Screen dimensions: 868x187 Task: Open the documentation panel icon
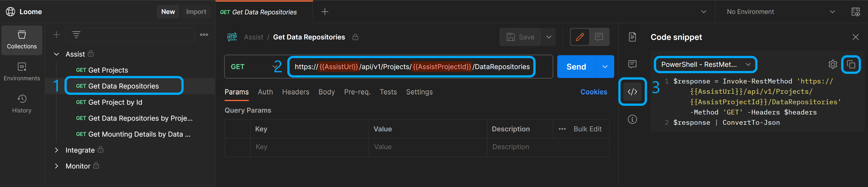pos(632,37)
